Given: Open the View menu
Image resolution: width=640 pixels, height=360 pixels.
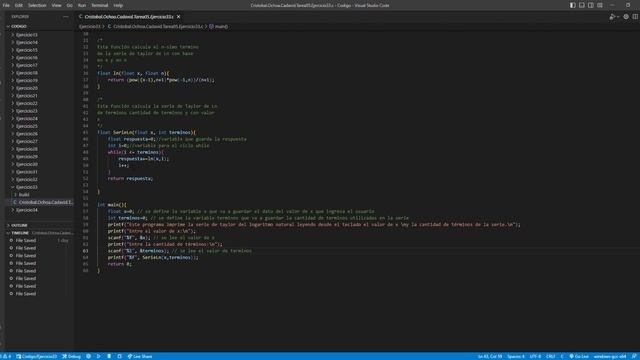Looking at the screenshot, I should (56, 5).
